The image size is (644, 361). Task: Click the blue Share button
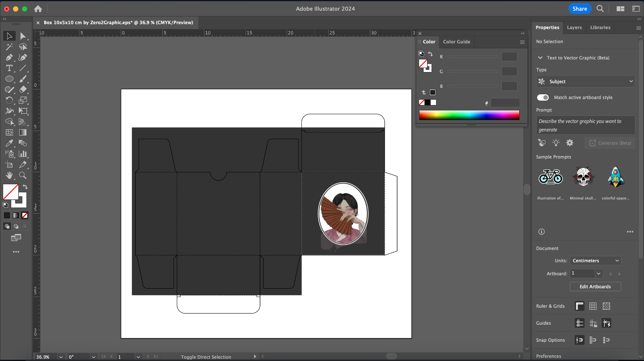580,9
